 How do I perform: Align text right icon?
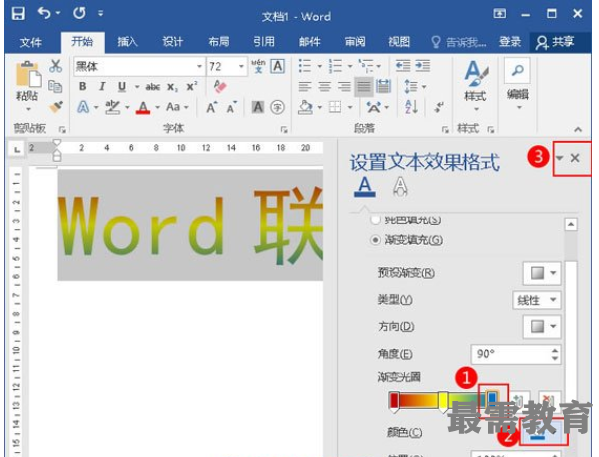pos(344,87)
